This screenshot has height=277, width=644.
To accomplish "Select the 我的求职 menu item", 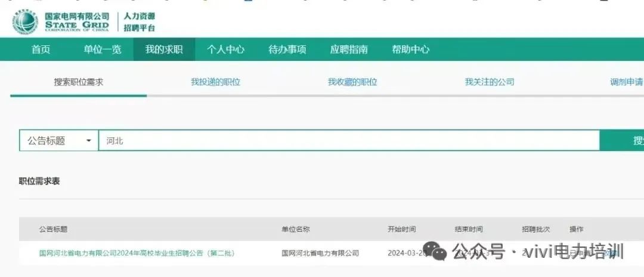I will tap(165, 50).
